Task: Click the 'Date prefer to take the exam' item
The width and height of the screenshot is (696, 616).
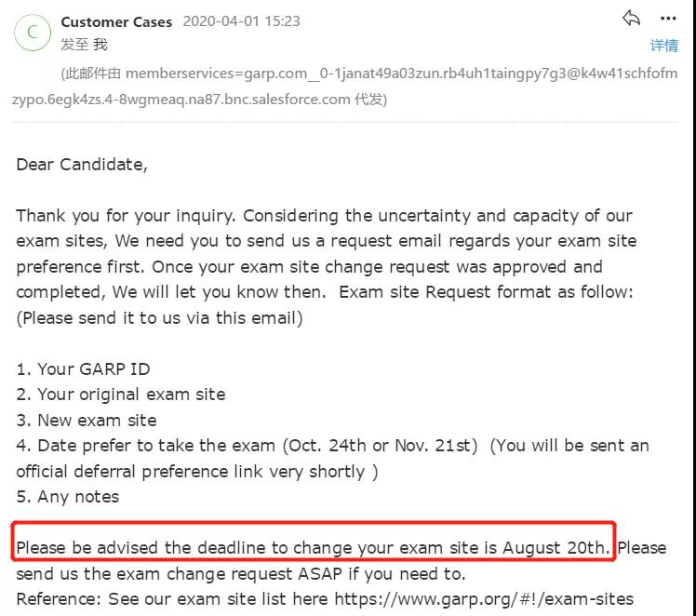Action: [332, 459]
